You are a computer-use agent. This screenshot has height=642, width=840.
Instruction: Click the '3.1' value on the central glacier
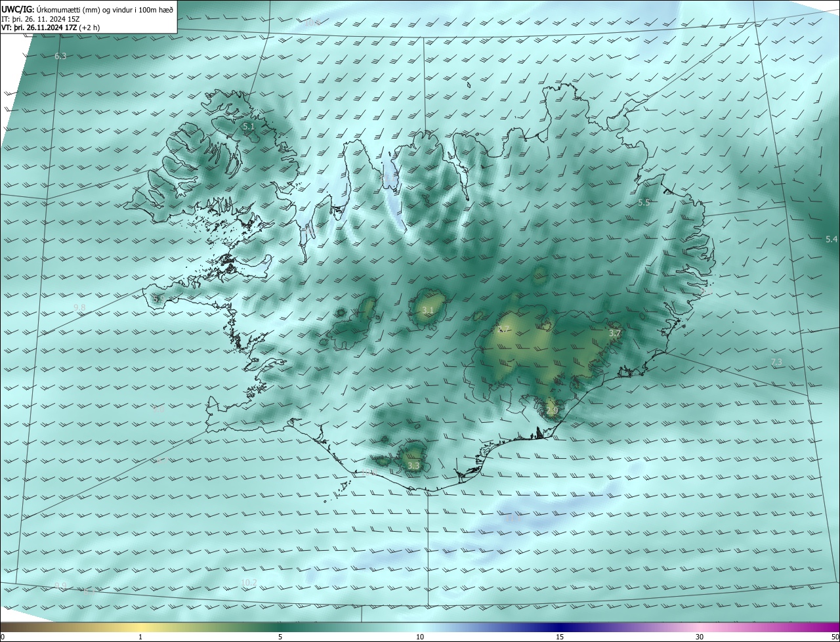point(428,310)
